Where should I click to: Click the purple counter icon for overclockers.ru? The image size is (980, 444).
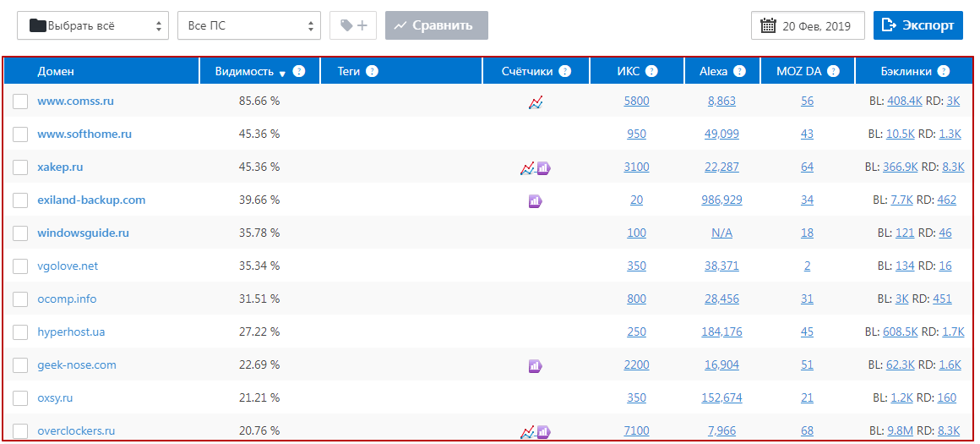click(x=544, y=432)
